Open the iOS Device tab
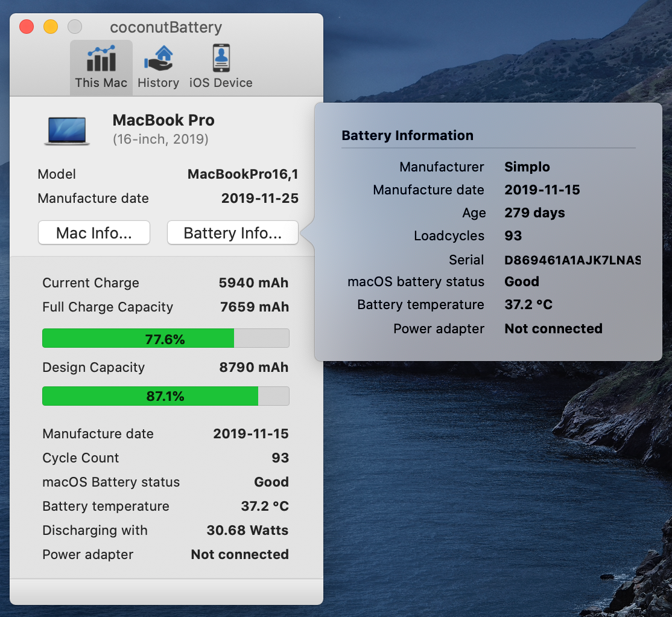672x617 pixels. tap(221, 68)
